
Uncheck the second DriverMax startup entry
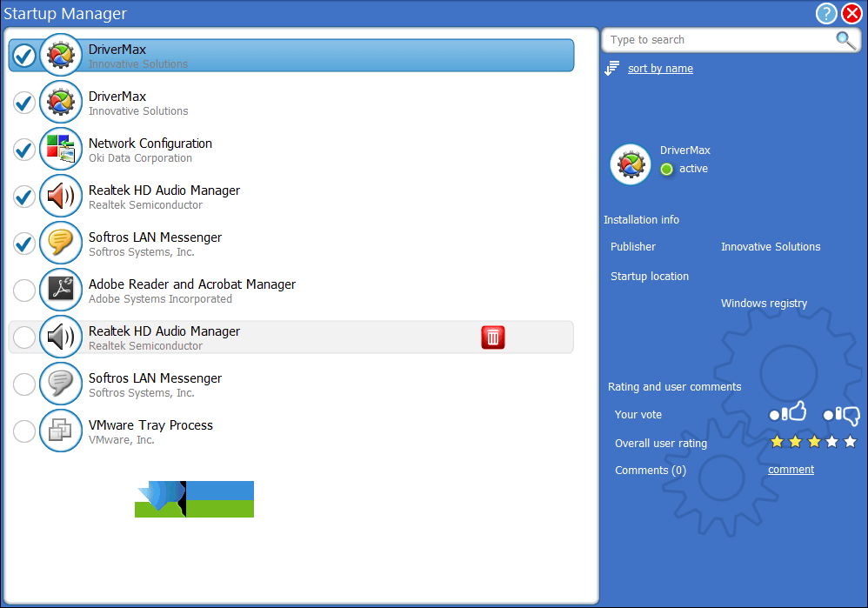24,103
